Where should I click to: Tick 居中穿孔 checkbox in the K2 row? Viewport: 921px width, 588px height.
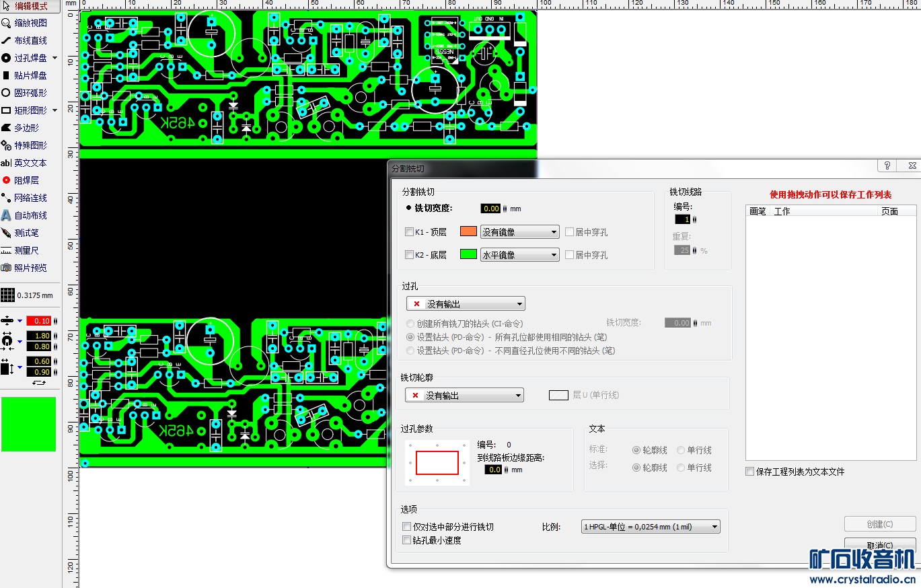pyautogui.click(x=569, y=255)
